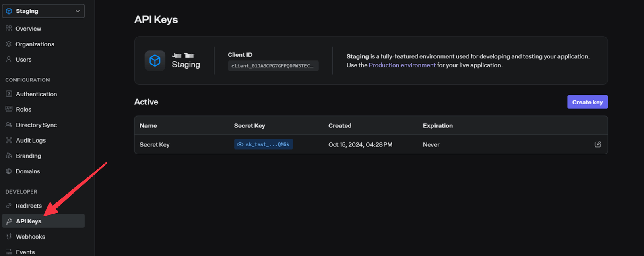Click the sk_test secret key chip text
The width and height of the screenshot is (644, 256).
(x=268, y=144)
